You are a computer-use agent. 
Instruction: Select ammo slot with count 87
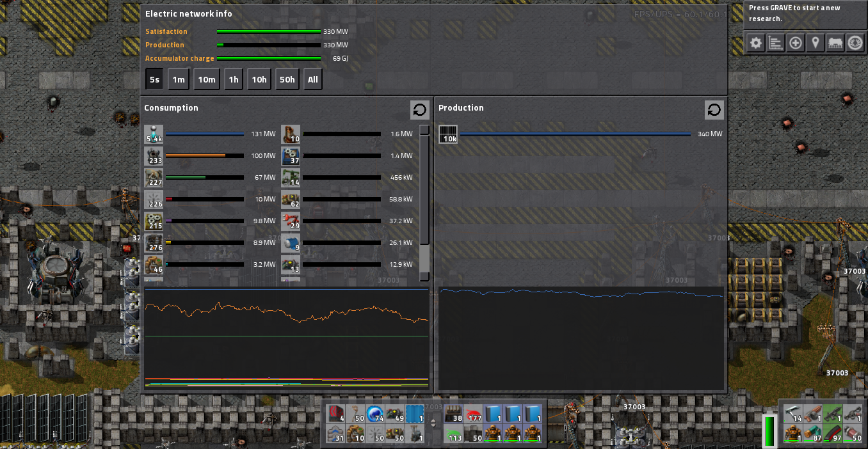(813, 434)
